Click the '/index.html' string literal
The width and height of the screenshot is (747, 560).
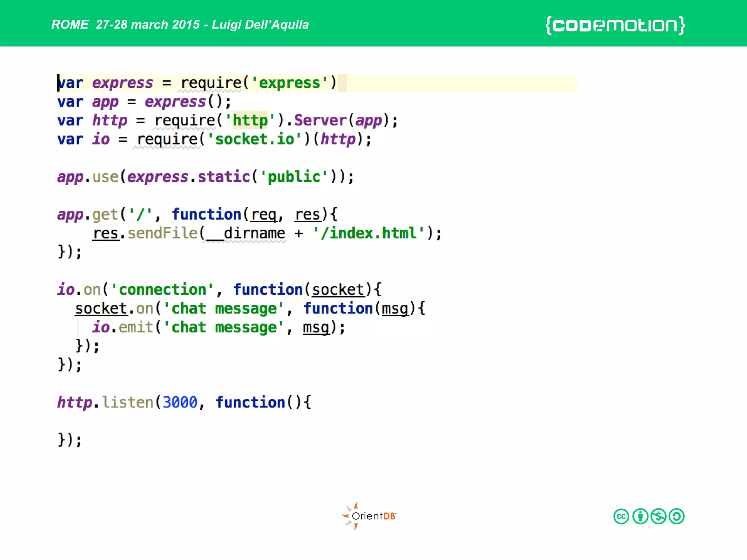pyautogui.click(x=368, y=233)
